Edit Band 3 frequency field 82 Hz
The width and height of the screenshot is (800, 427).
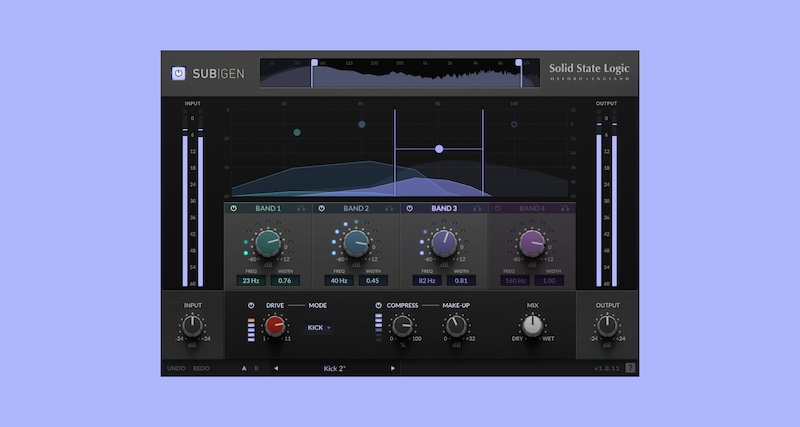tap(427, 281)
